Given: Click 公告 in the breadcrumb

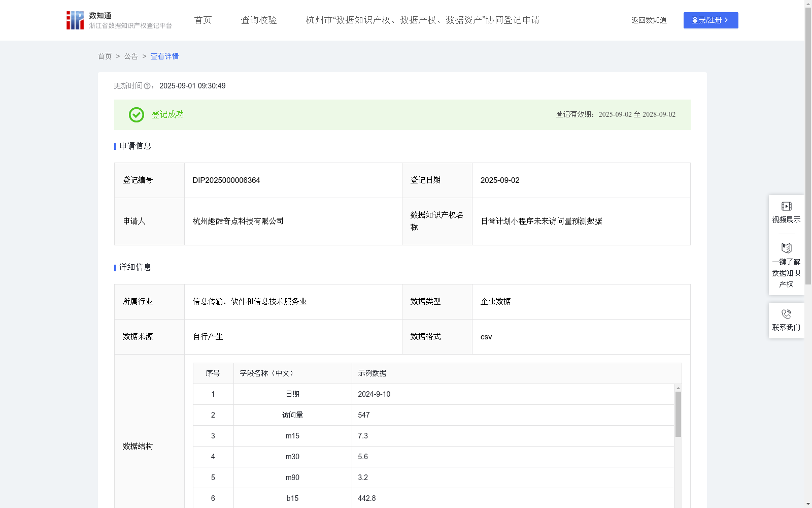Looking at the screenshot, I should click(x=131, y=56).
